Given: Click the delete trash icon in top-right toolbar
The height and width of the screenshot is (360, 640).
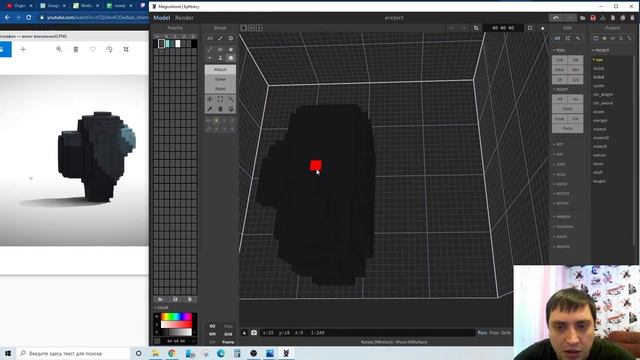Looking at the screenshot, I should point(633,18).
